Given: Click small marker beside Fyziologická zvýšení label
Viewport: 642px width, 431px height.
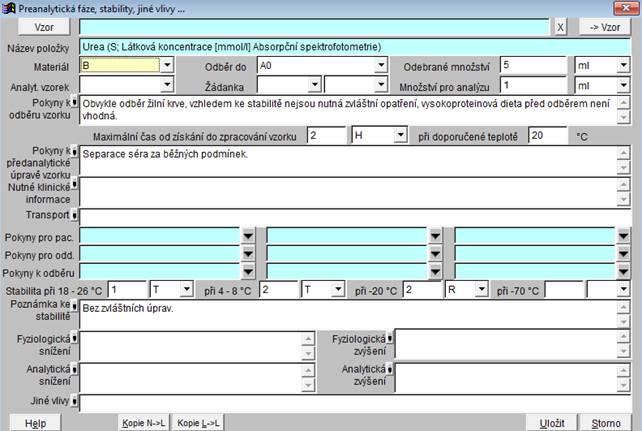Looking at the screenshot, I should [x=391, y=339].
